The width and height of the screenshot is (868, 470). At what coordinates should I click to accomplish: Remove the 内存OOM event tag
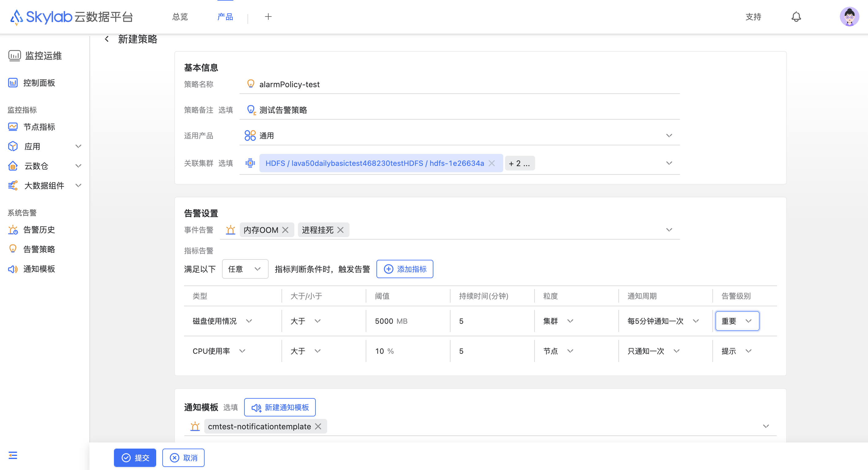pos(285,230)
